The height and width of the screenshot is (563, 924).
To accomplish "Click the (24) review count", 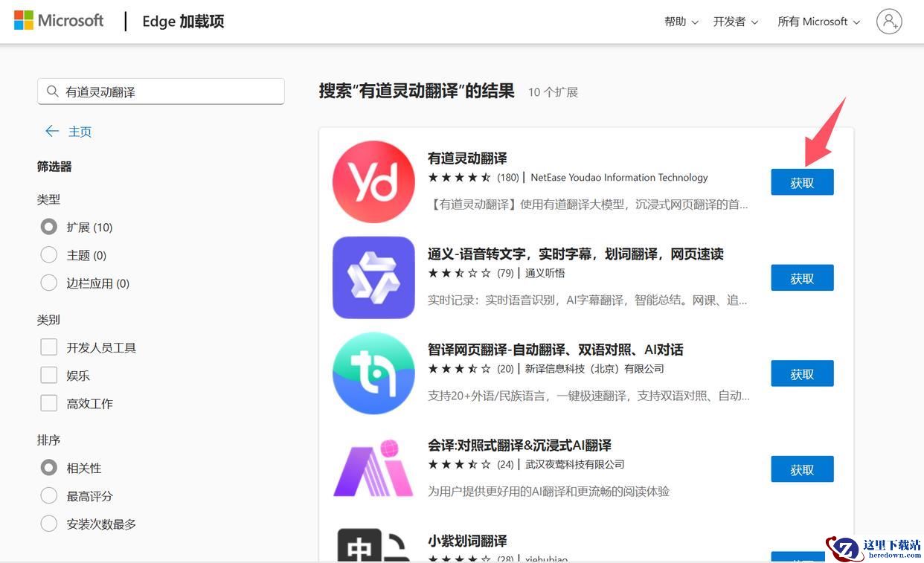I will click(x=506, y=465).
